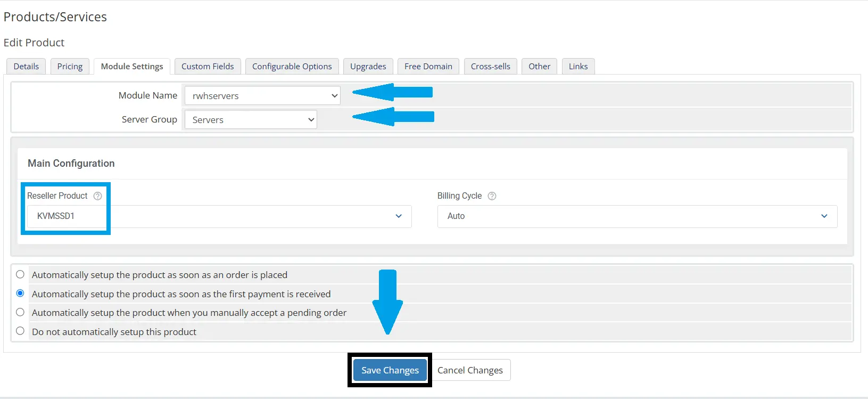Click the Main Configuration heading
This screenshot has height=399, width=868.
(x=71, y=164)
